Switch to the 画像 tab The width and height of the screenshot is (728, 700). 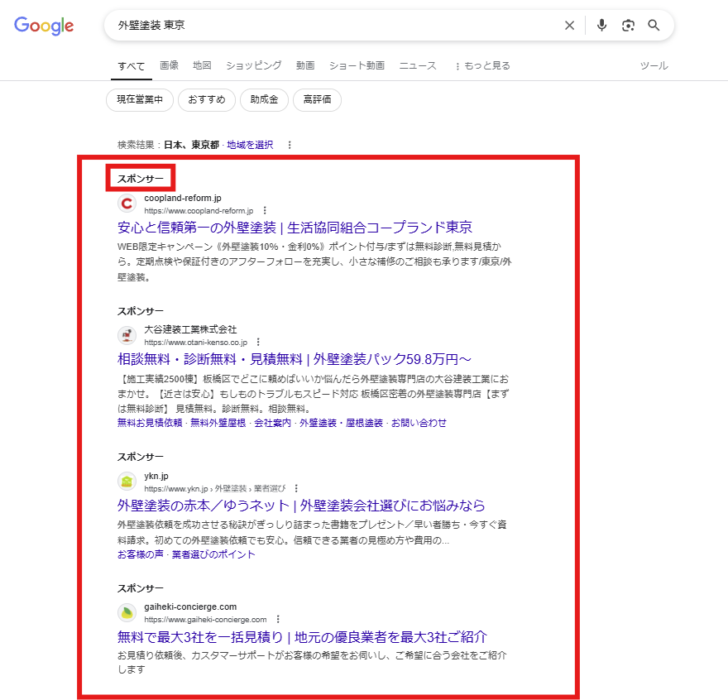(169, 65)
